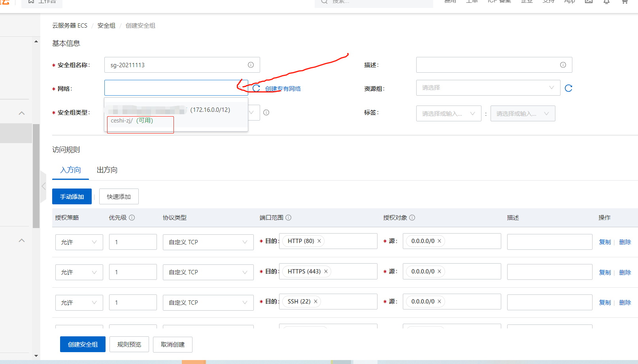Open the 资源组 dropdown
The height and width of the screenshot is (364, 638).
488,88
